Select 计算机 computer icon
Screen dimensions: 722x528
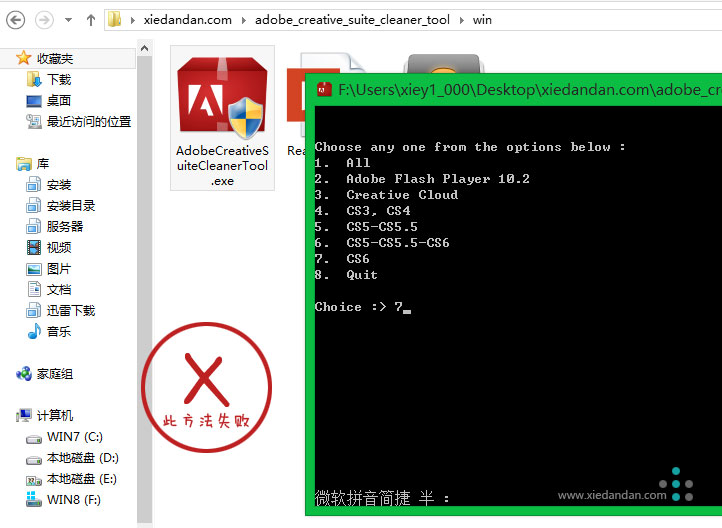click(24, 416)
